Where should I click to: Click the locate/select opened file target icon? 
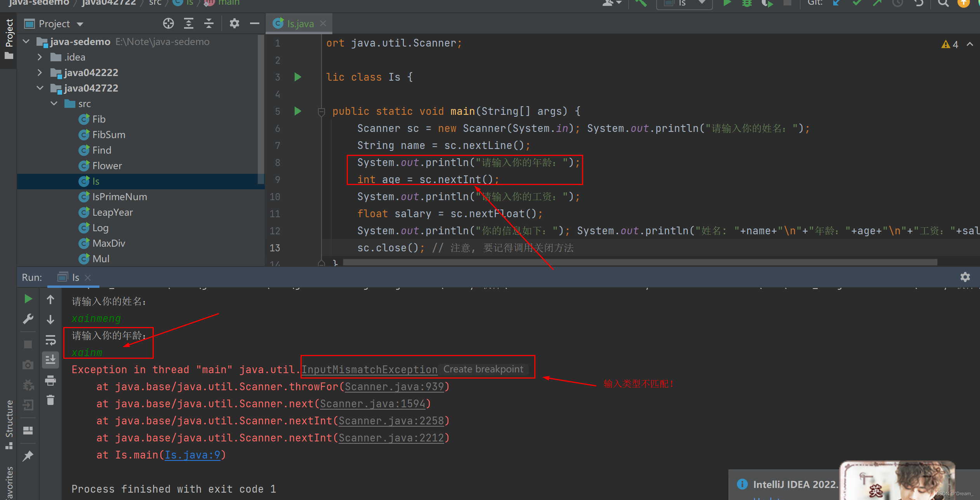[x=168, y=24]
